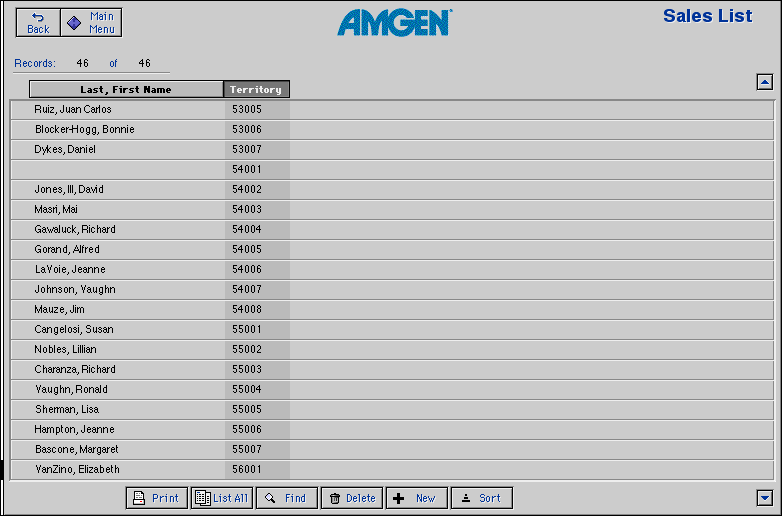Click the Sales List title

pyautogui.click(x=707, y=16)
